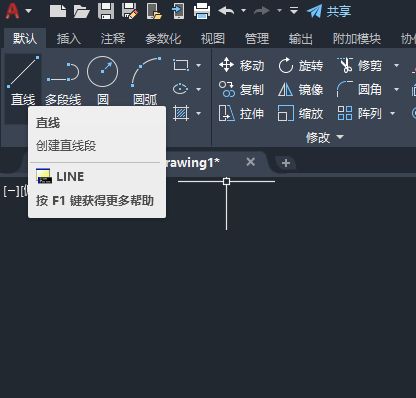Click the 缩放 scale tool

click(x=300, y=113)
